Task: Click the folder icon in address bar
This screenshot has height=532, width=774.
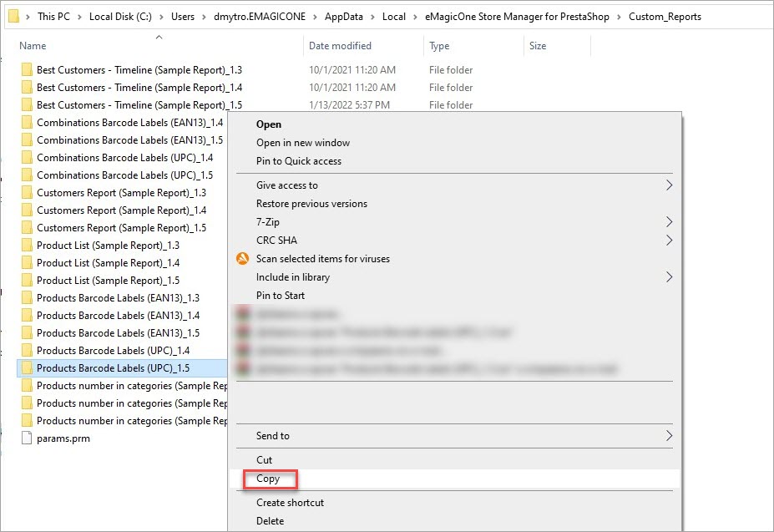Action: coord(14,17)
